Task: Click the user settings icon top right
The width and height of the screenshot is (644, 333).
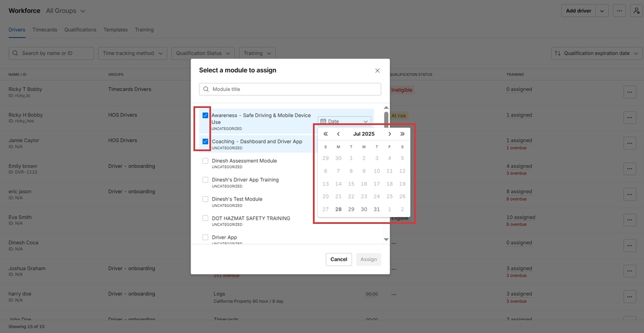Action: point(636,11)
